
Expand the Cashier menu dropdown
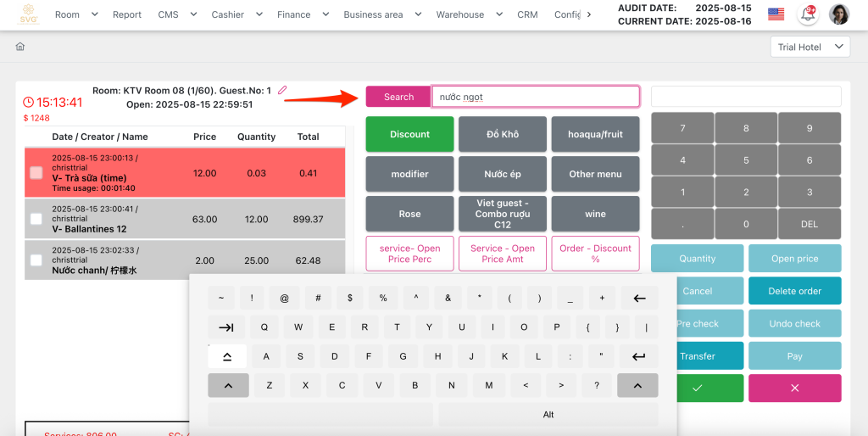click(x=236, y=14)
